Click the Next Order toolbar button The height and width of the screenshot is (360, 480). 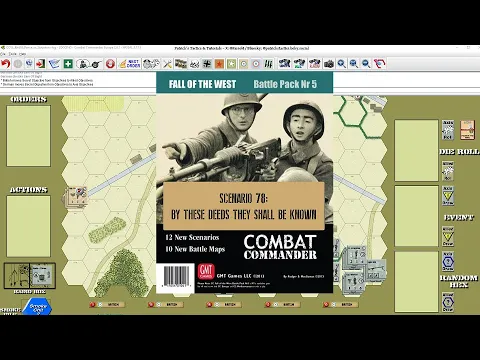pos(129,63)
